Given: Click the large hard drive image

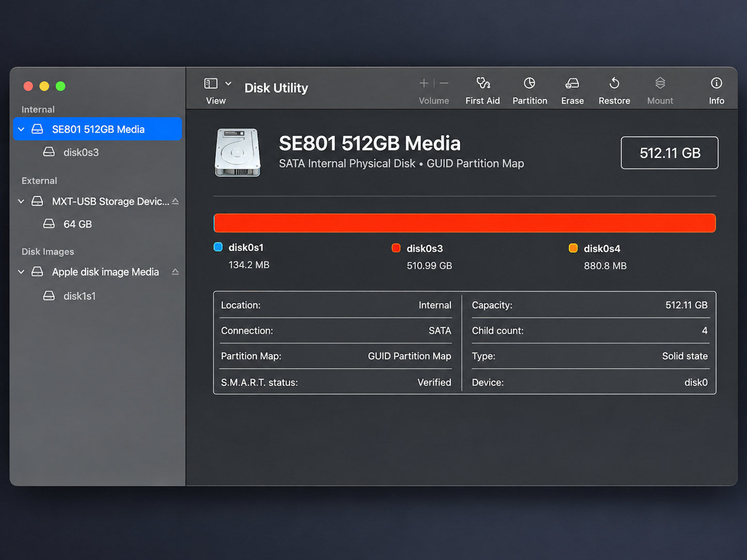Looking at the screenshot, I should pyautogui.click(x=237, y=153).
